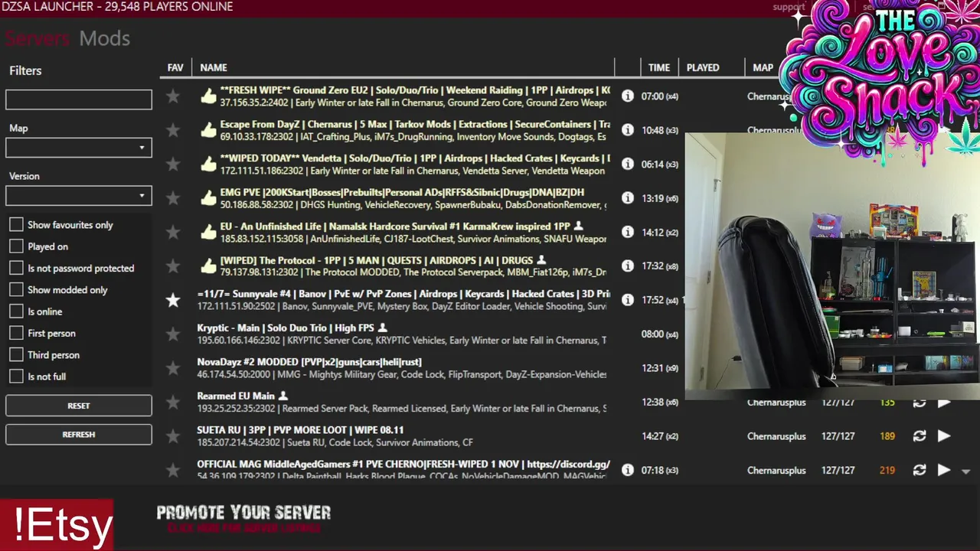Click thumbs-up icon on Ground Zero EU2 row
Screen dimensions: 980x551
[x=208, y=96]
